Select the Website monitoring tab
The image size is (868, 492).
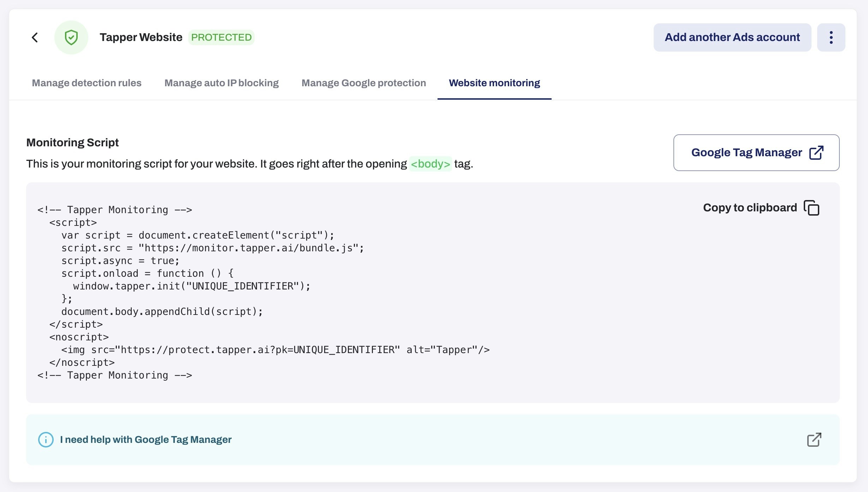click(x=494, y=83)
